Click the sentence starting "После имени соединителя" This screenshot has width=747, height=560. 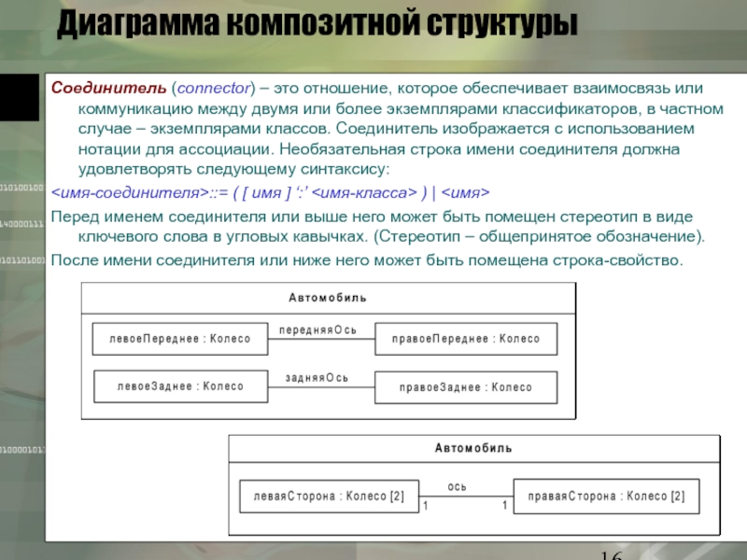tap(366, 259)
